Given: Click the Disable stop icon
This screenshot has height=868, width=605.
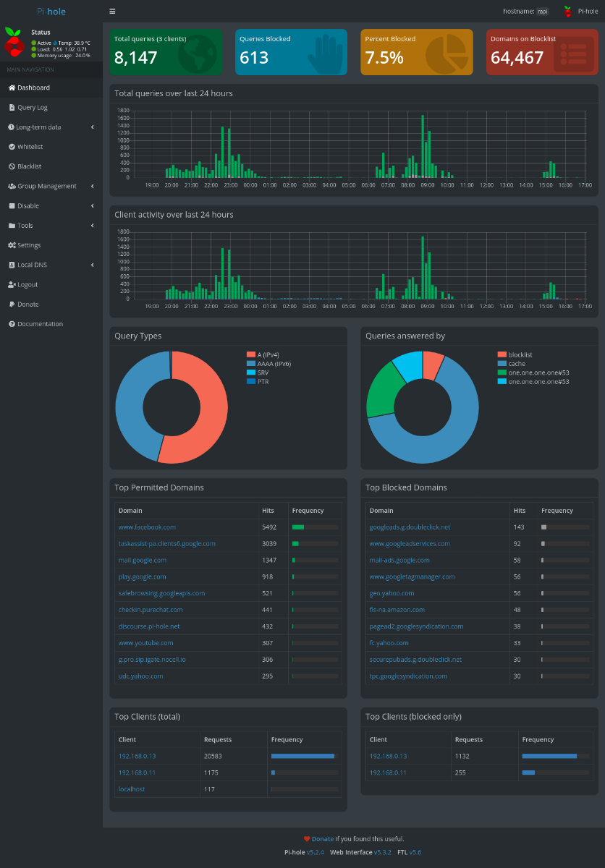Looking at the screenshot, I should [x=12, y=205].
